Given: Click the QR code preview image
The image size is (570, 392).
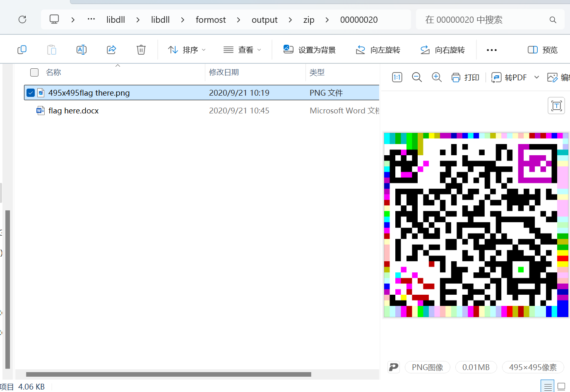Looking at the screenshot, I should click(476, 225).
